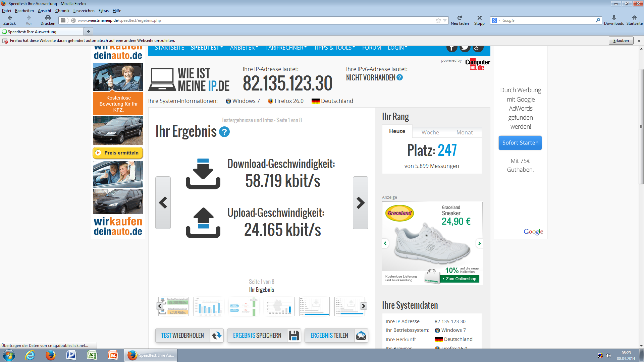Click the volume icon in system tray
The width and height of the screenshot is (644, 362).
608,356
